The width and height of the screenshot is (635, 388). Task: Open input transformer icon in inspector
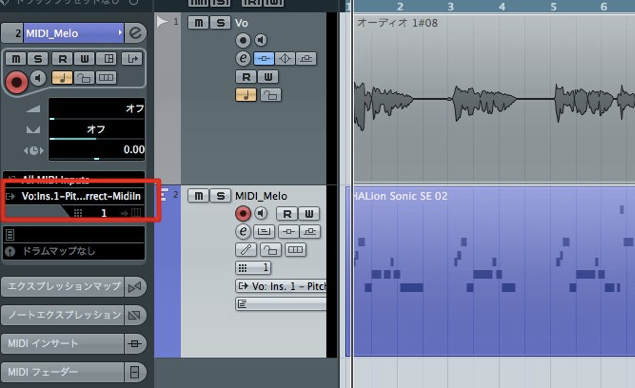132,59
